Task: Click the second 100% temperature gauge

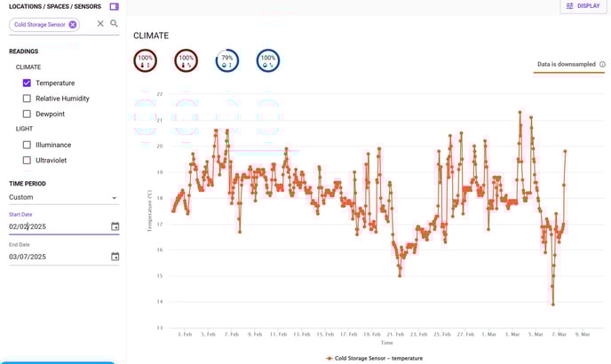Action: tap(186, 60)
